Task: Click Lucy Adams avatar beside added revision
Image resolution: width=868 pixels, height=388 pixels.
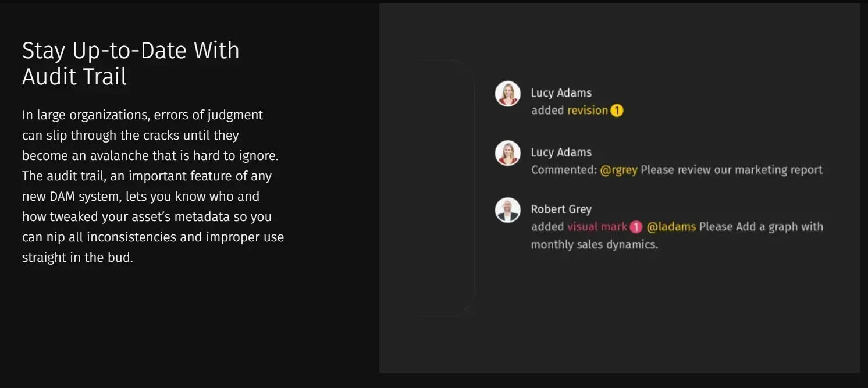Action: [507, 94]
